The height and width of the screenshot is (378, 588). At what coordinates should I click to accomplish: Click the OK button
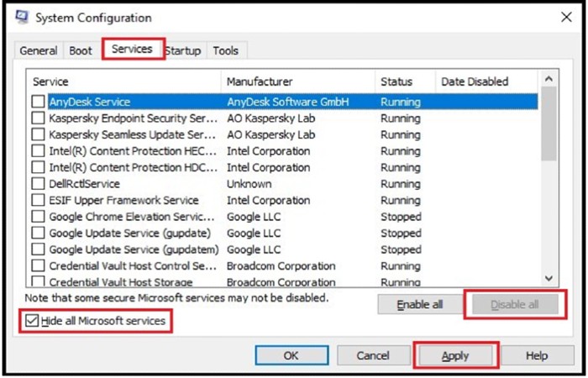[x=291, y=355]
